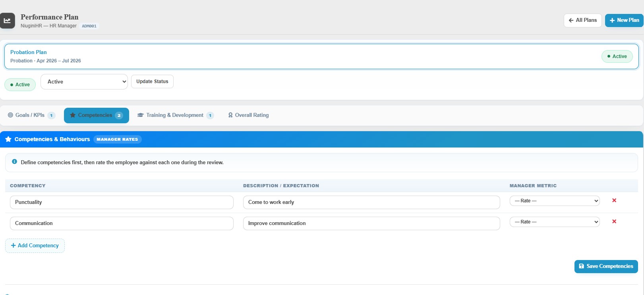This screenshot has width=644, height=295.
Task: Click the DESCRIPTION / EXPECTATION column header
Action: (x=281, y=186)
